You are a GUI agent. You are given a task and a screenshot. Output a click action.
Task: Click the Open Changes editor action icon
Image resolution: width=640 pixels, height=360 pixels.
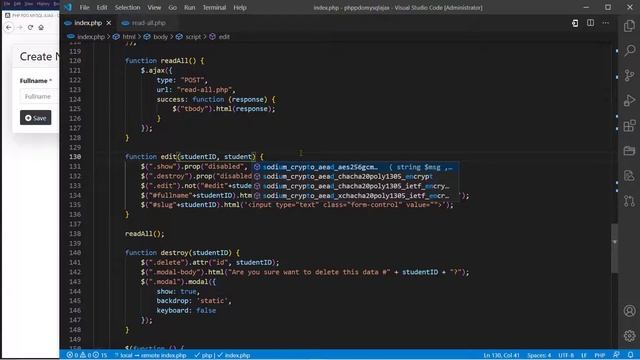pos(575,23)
